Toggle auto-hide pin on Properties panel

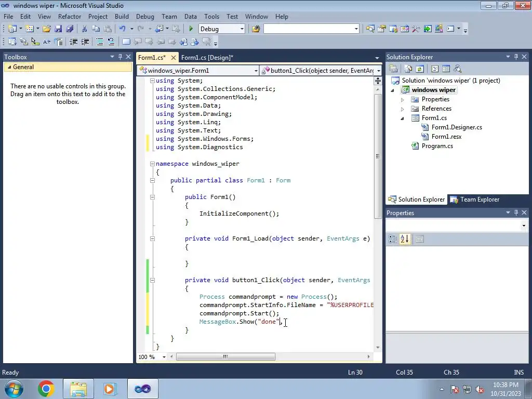coord(516,212)
